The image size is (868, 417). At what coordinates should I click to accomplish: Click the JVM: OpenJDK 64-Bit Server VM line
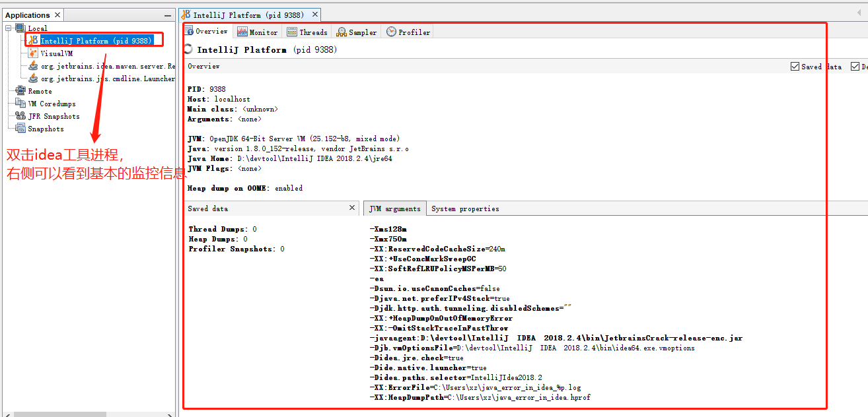point(293,139)
